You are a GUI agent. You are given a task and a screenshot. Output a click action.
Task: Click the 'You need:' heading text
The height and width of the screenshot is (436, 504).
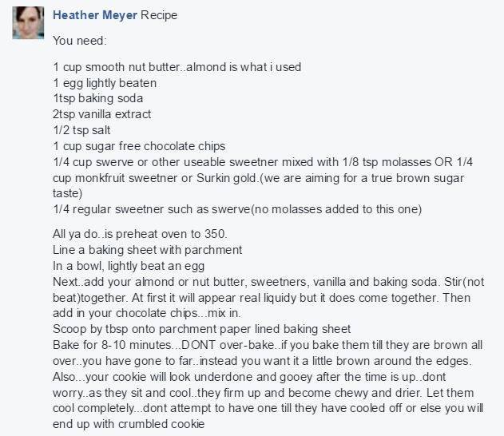(80, 41)
